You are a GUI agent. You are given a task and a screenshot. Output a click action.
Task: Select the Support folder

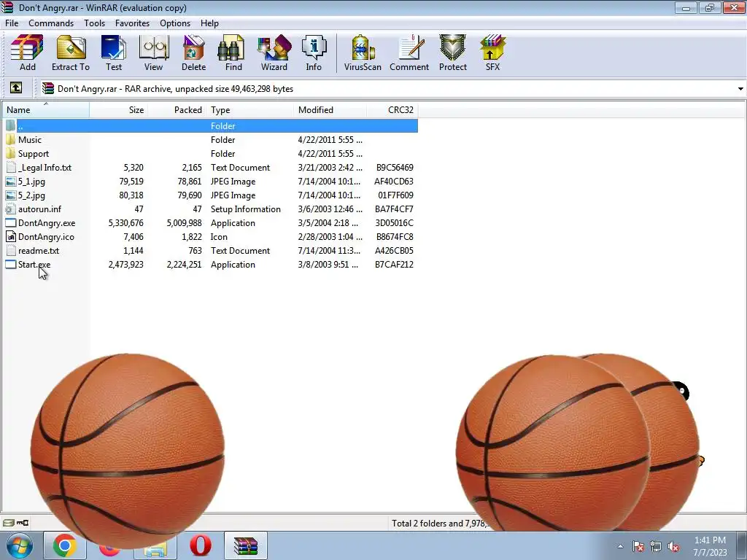click(34, 153)
